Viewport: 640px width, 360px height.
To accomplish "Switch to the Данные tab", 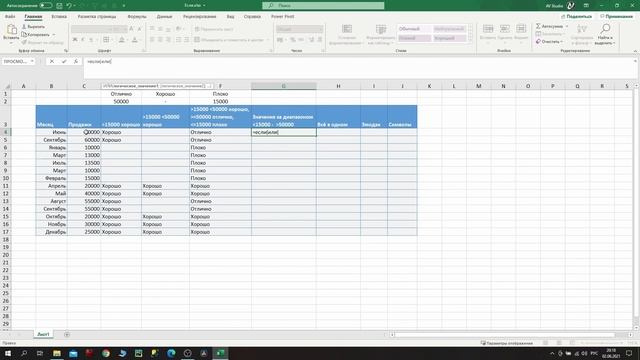I will 164,17.
